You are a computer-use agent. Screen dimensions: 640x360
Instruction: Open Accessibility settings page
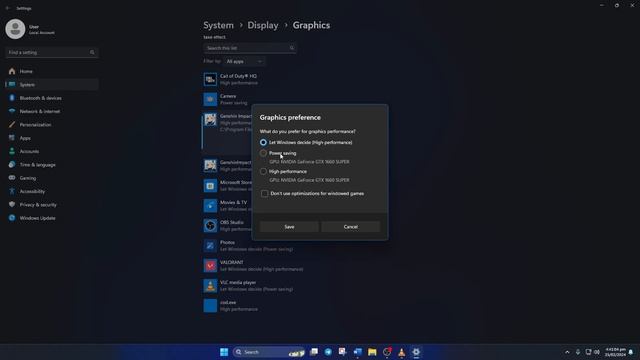(51, 191)
